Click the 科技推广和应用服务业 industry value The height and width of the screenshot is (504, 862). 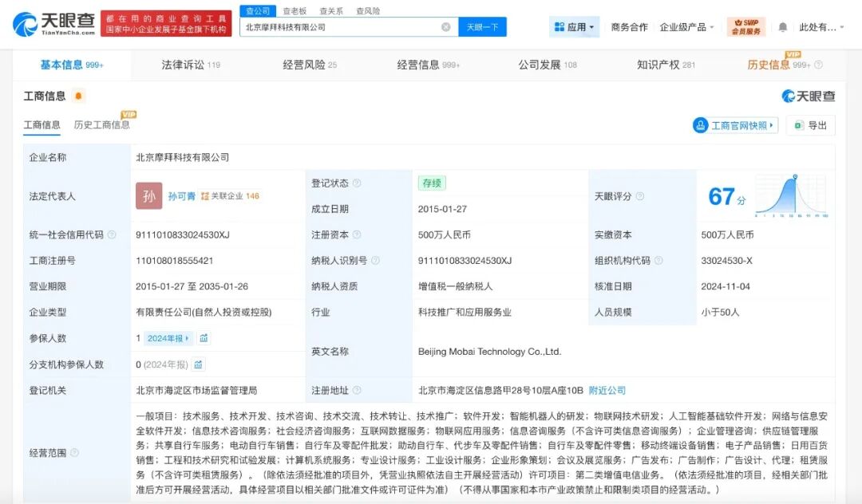465,312
